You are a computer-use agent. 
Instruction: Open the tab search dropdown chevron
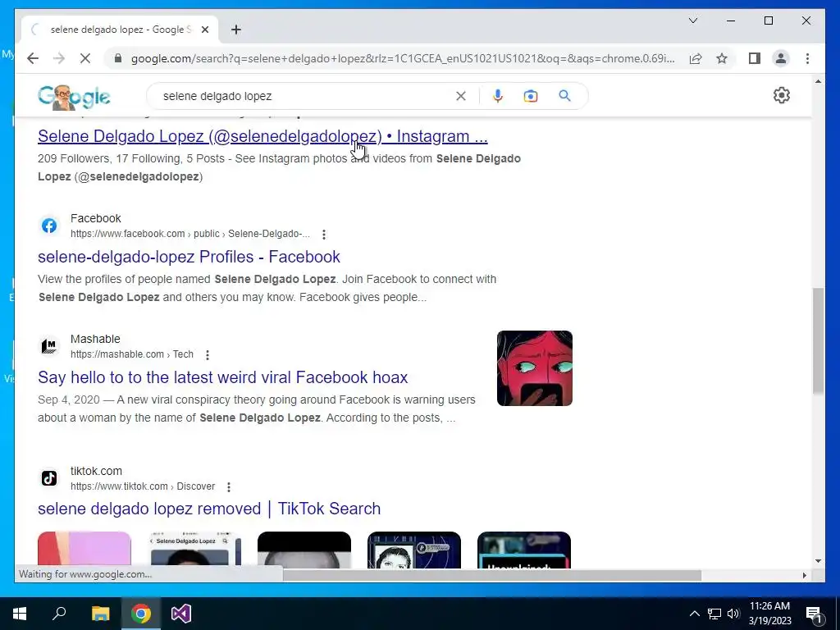[692, 21]
